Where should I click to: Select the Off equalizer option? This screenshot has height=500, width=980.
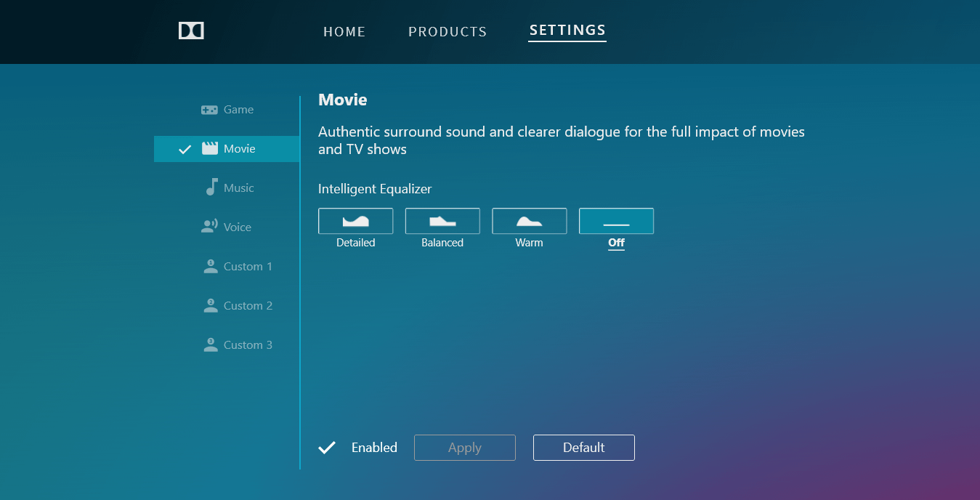(616, 221)
